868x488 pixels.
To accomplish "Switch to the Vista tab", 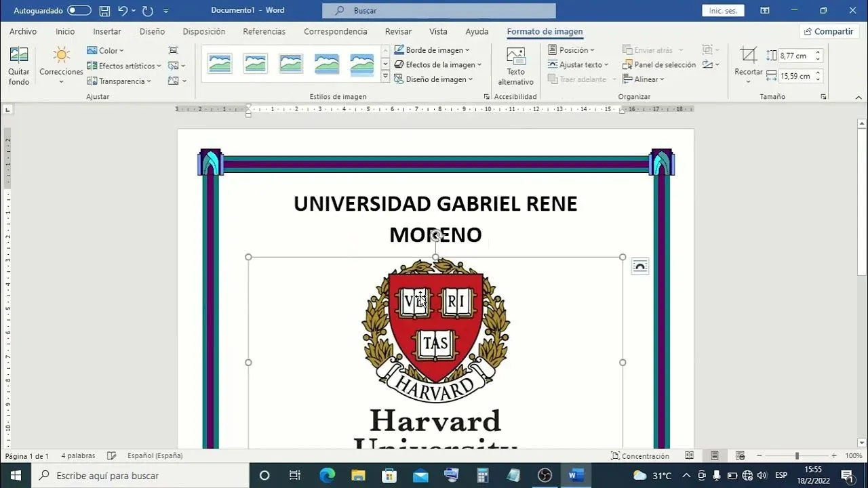I will (438, 32).
